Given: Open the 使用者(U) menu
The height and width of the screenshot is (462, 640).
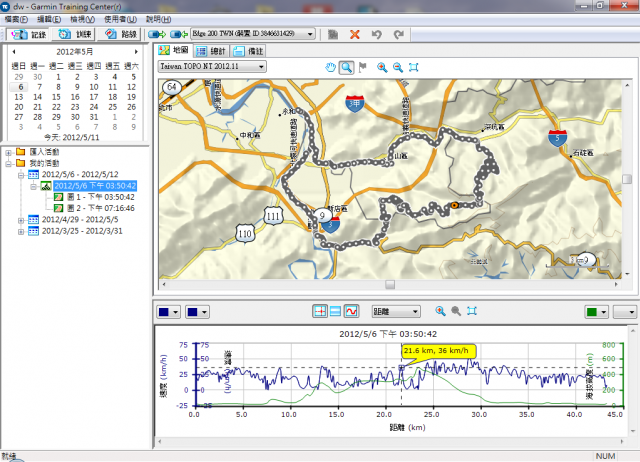Looking at the screenshot, I should pos(120,19).
